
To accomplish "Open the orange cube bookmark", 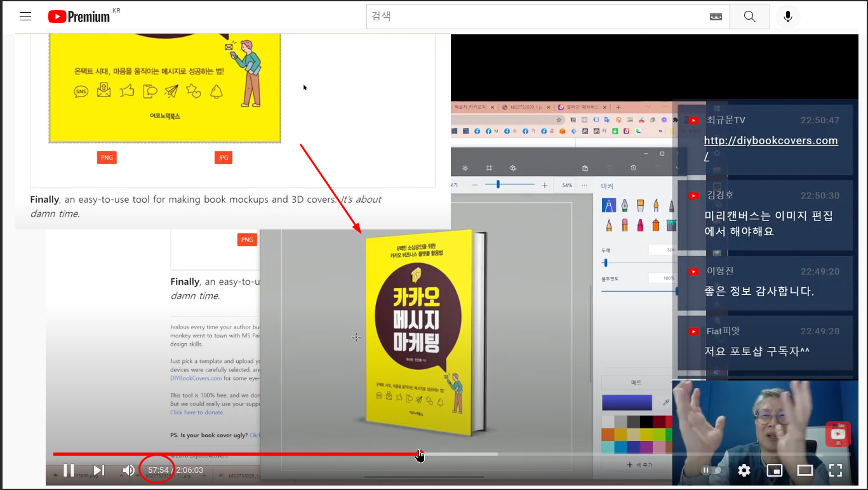I will (x=562, y=131).
